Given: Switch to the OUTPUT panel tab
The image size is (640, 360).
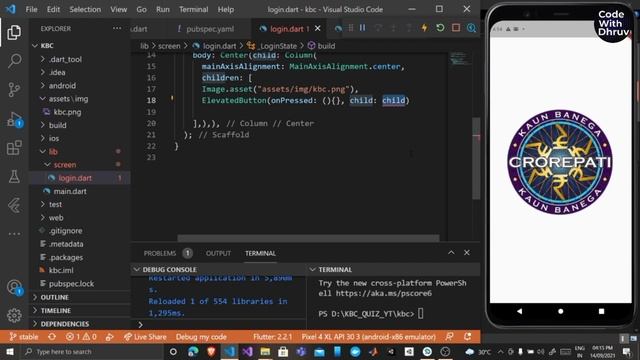Looking at the screenshot, I should [x=218, y=253].
